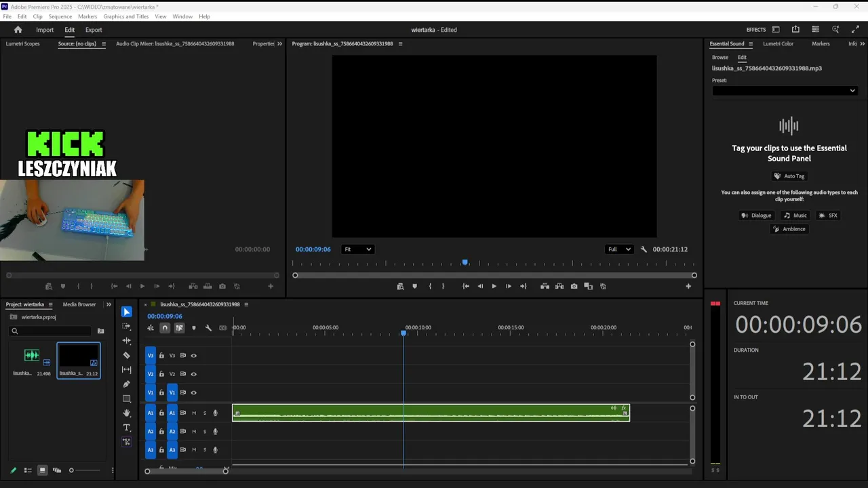Select the Selection tool arrow
Screen dimensions: 868x488
pos(127,312)
